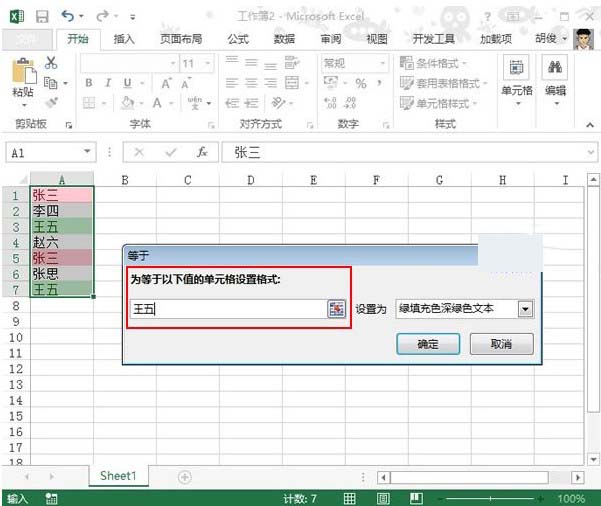
Task: Align text to the right
Action: click(271, 82)
